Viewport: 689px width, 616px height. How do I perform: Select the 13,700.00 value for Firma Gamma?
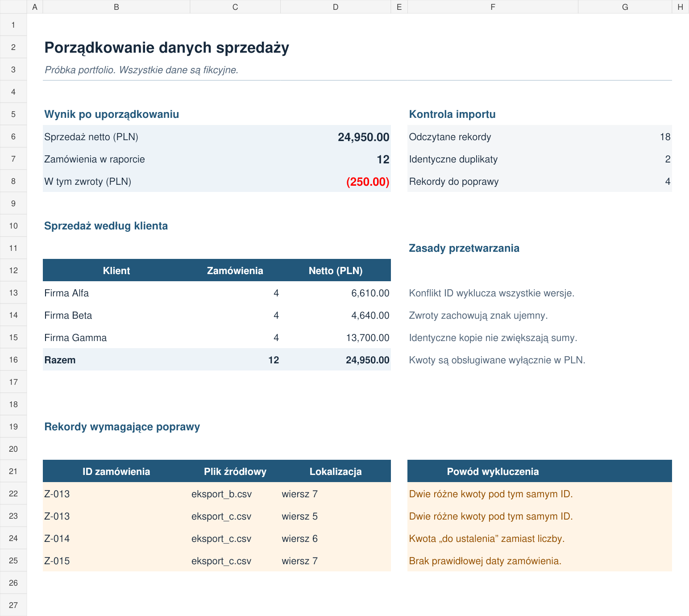(336, 337)
